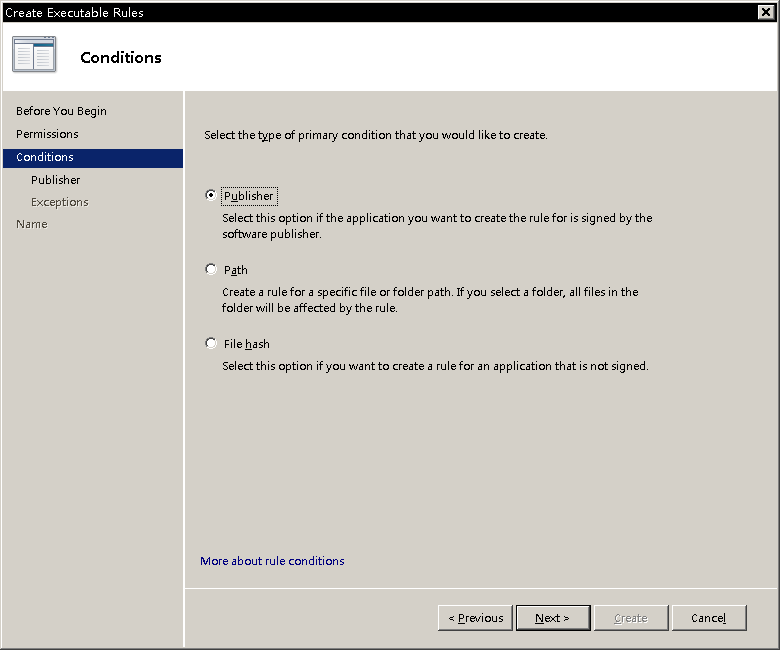Click the Exceptions sub-step in the sidebar

[x=60, y=202]
